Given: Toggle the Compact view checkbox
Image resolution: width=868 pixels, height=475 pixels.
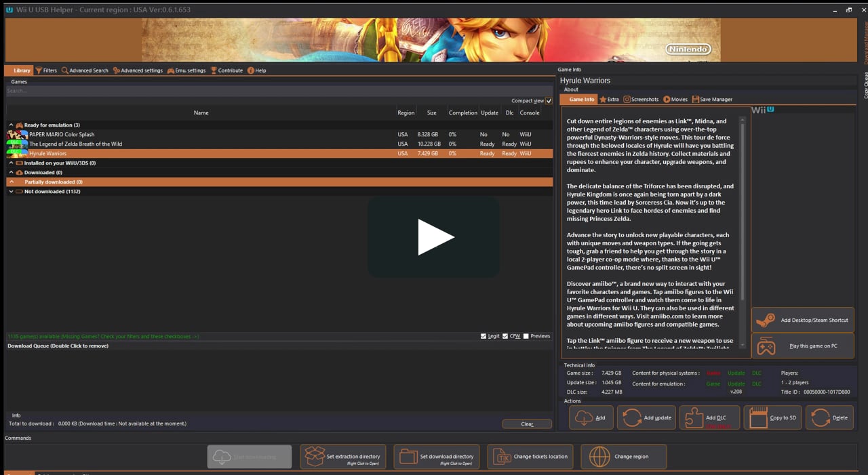Looking at the screenshot, I should pyautogui.click(x=549, y=101).
